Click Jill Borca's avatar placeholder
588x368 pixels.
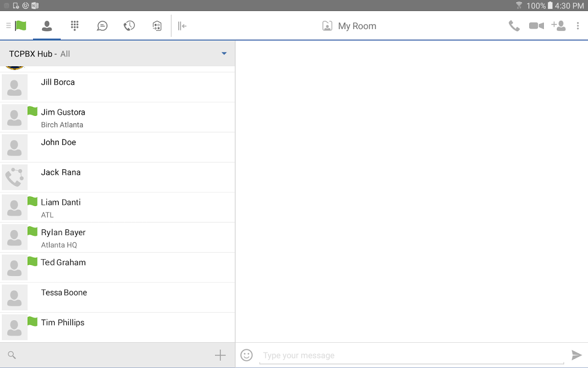pyautogui.click(x=15, y=87)
